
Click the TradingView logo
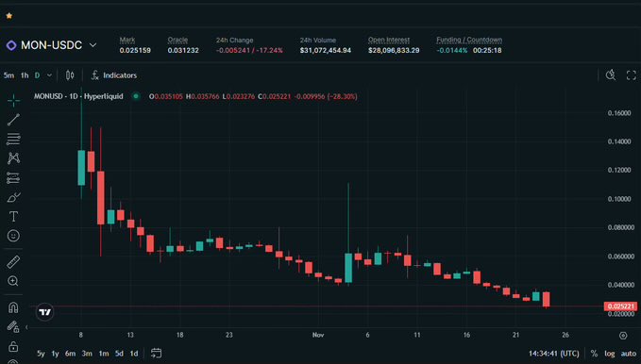45,312
